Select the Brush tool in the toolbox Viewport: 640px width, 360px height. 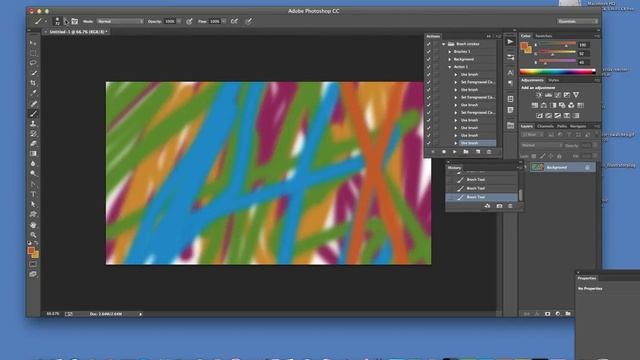33,113
